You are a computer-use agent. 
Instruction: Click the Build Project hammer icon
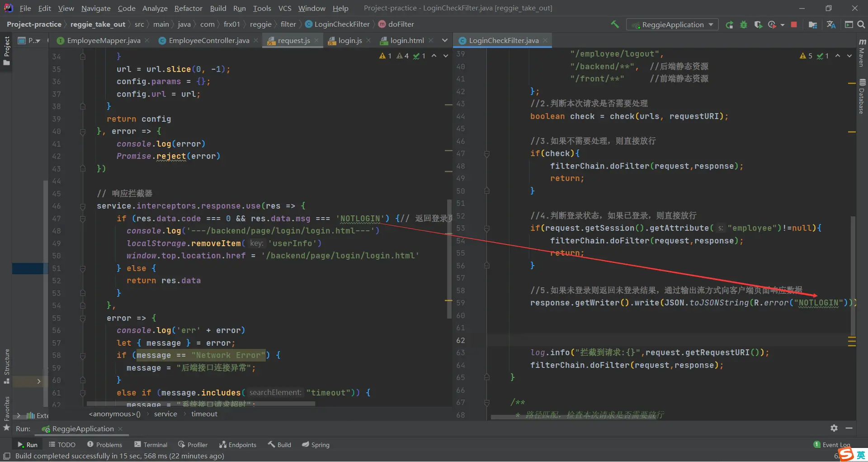coord(615,24)
